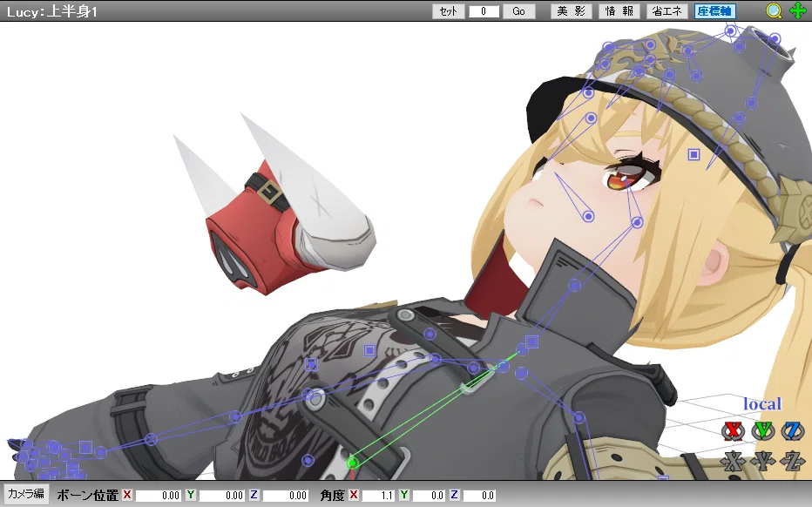Click the green Y-axis rotation handle
This screenshot has width=812, height=507.
point(763,431)
